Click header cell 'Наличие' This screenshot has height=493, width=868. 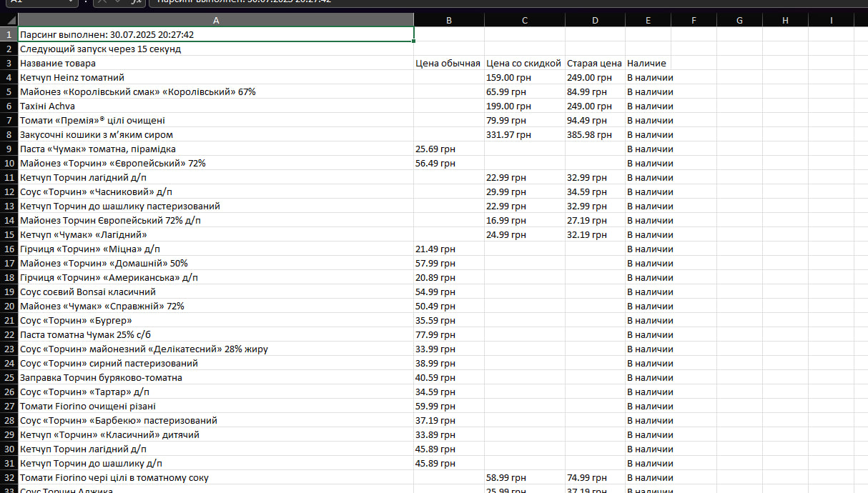pos(648,63)
